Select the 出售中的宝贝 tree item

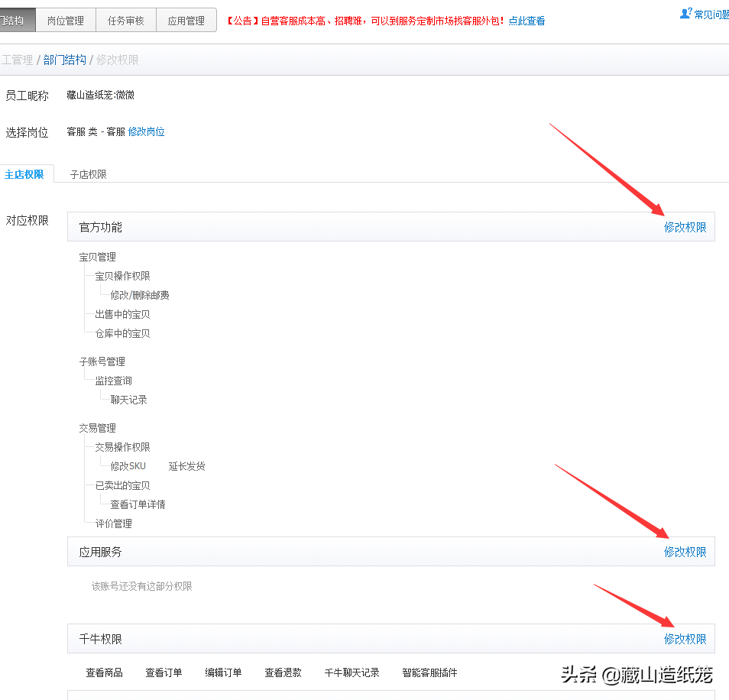(123, 315)
